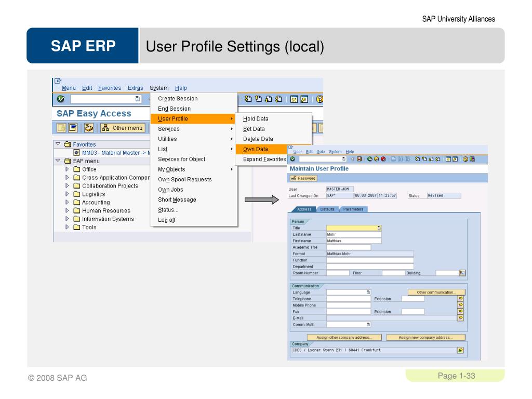Click the green Enter checkmark in Maintain User Profile
532x399 pixels.
pos(293,159)
